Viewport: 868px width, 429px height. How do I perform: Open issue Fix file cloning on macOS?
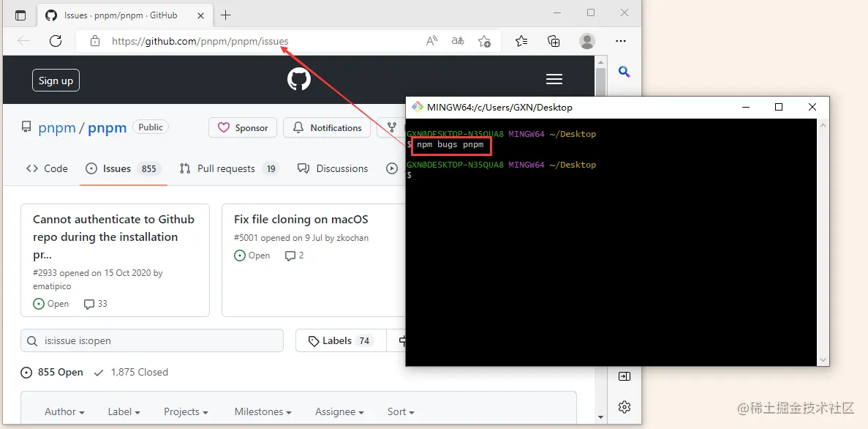pyautogui.click(x=301, y=220)
